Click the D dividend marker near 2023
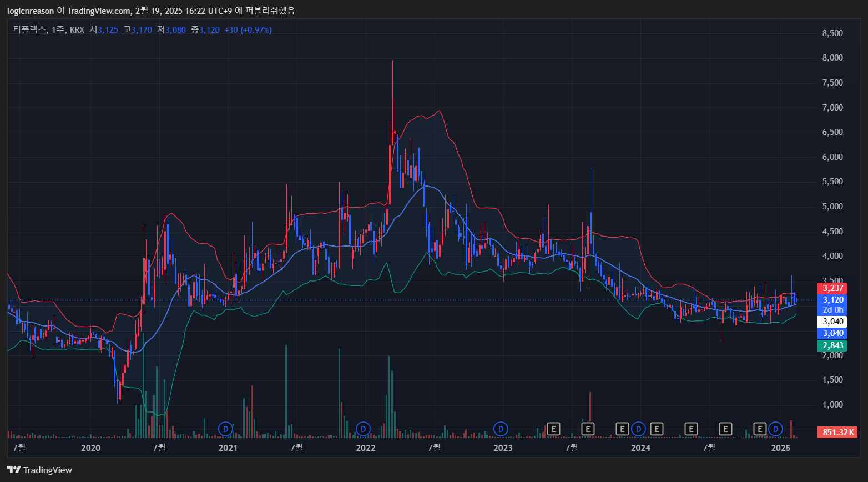Screen dimensions: 868x482 click(x=501, y=429)
